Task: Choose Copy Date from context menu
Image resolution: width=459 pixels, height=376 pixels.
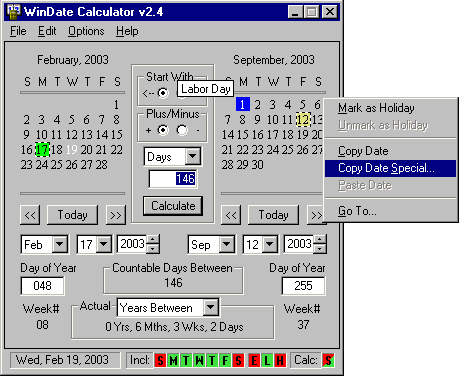Action: (x=390, y=151)
